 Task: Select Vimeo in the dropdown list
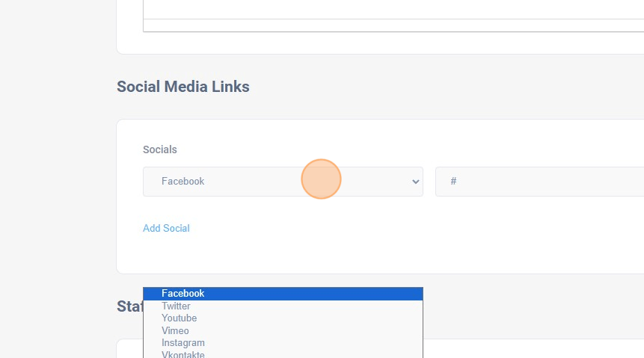click(175, 330)
